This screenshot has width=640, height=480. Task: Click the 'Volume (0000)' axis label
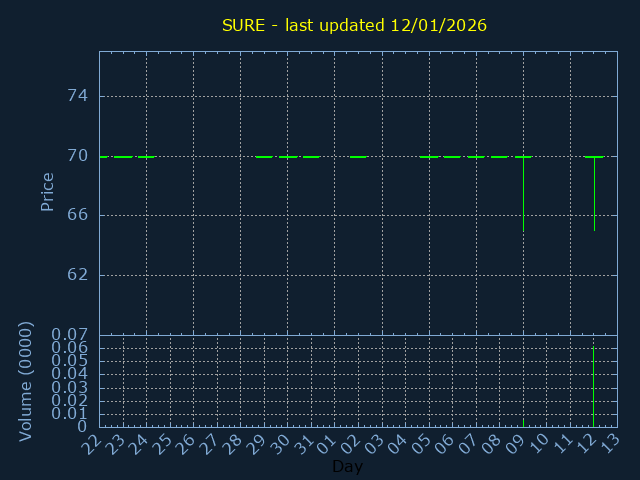26,381
